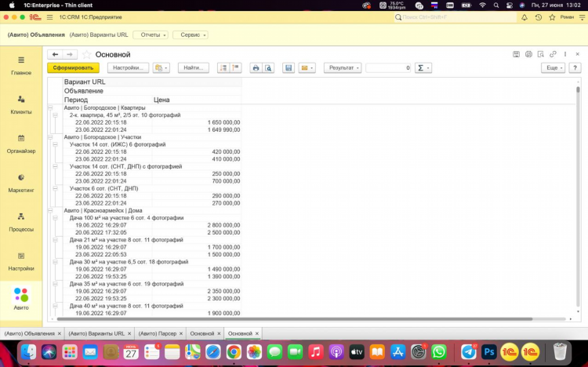Open the Еще menu
This screenshot has width=588, height=367.
tap(554, 68)
